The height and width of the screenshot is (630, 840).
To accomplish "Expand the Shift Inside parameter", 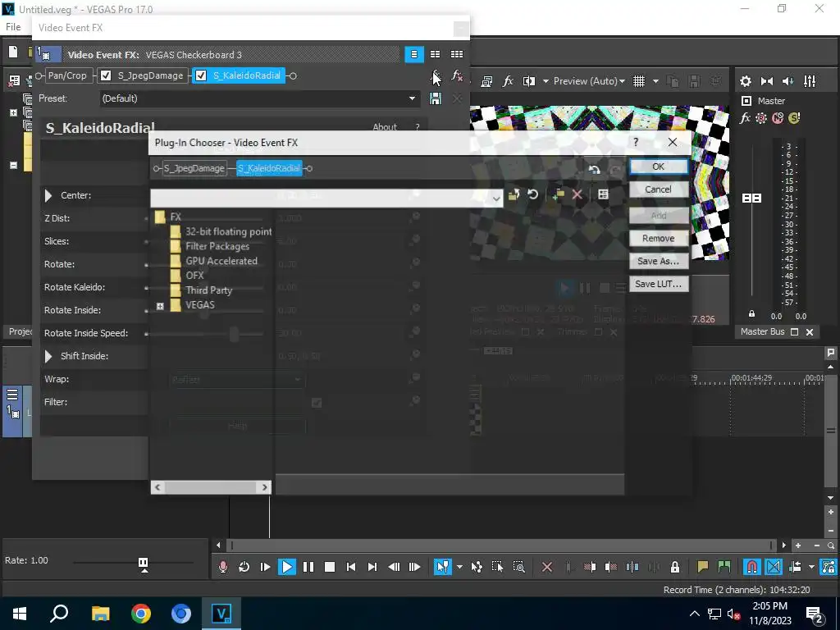I will coord(48,356).
